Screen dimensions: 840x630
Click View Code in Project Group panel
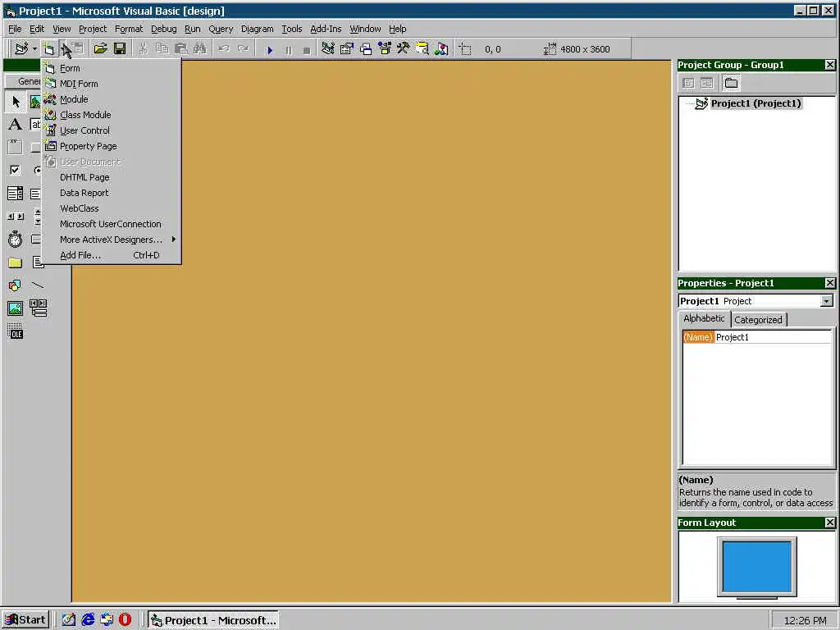pyautogui.click(x=689, y=83)
